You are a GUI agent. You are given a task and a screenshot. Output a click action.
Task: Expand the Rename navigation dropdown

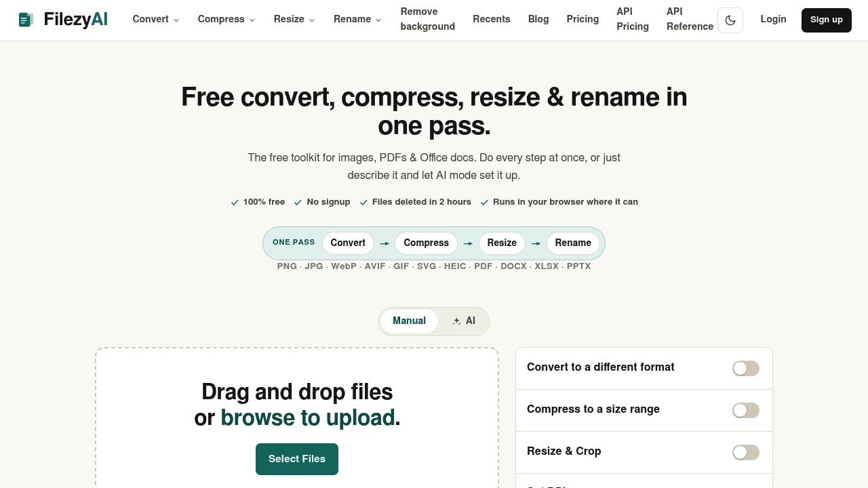click(x=357, y=19)
